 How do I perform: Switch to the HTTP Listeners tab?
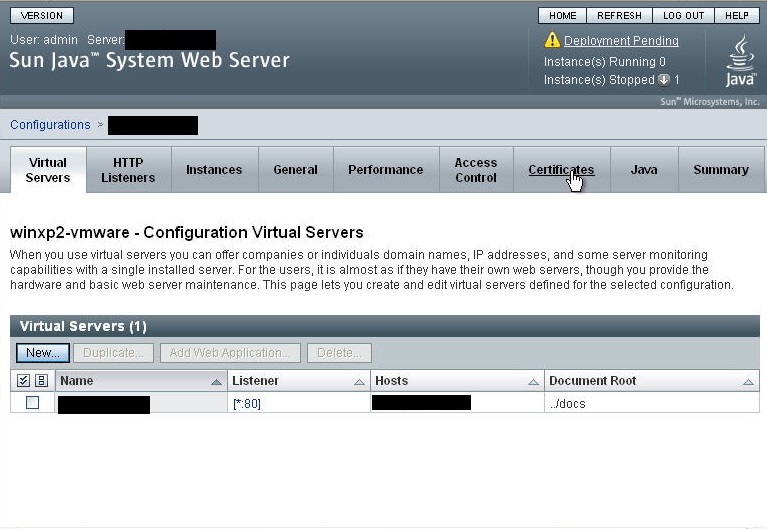tap(128, 170)
